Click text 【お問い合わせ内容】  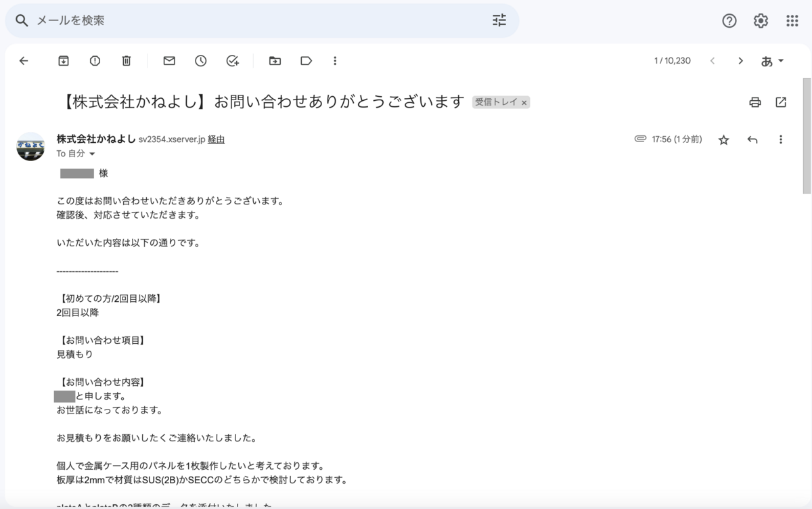103,382
